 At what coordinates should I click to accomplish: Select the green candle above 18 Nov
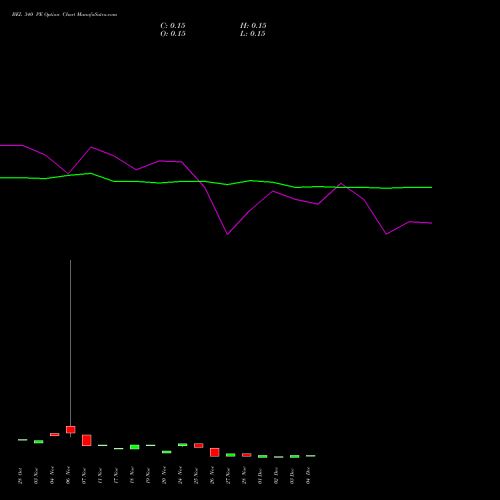pyautogui.click(x=135, y=447)
